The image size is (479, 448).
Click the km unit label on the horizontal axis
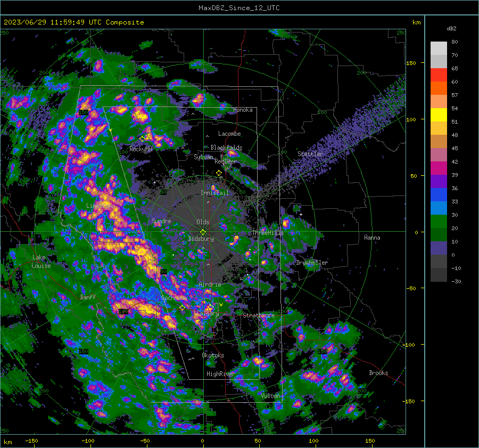coord(7,442)
